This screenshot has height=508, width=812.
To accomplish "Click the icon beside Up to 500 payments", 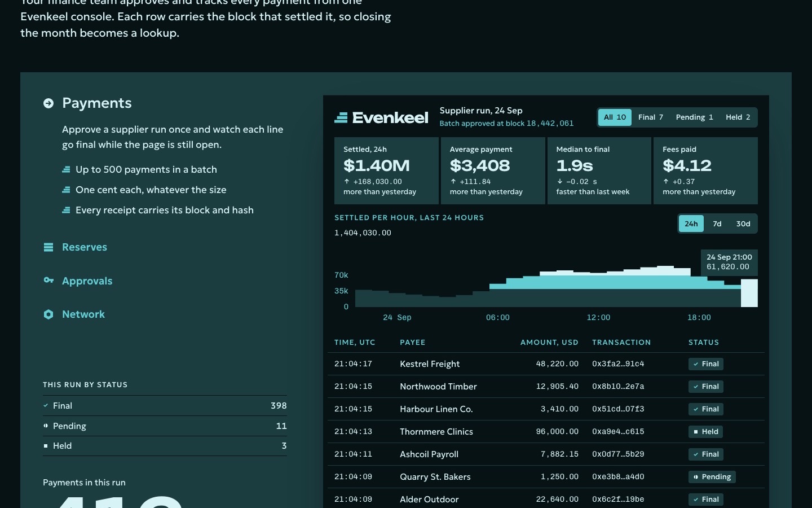I will (x=66, y=169).
